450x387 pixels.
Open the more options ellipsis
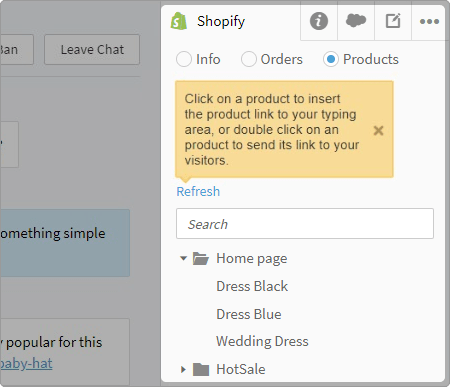coord(429,21)
